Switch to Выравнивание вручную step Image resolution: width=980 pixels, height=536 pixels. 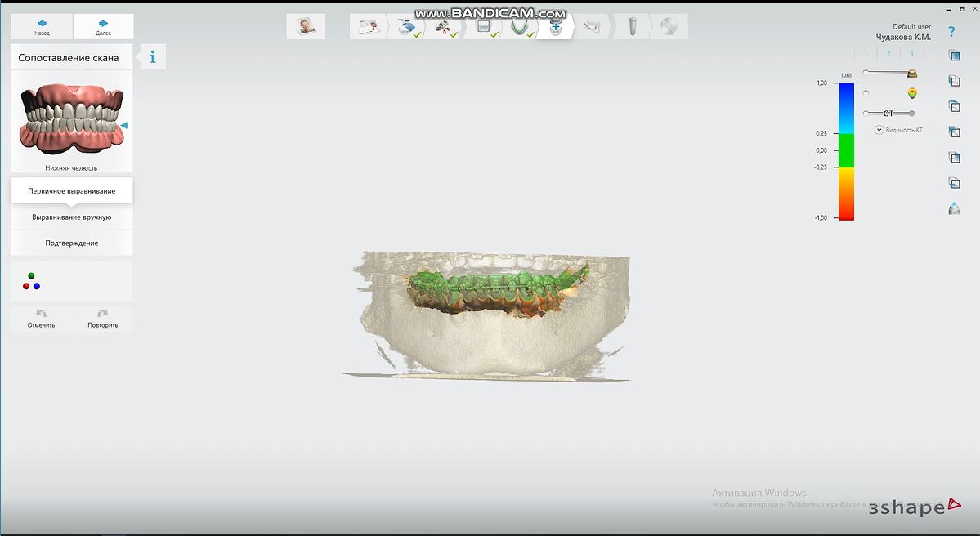(x=72, y=217)
